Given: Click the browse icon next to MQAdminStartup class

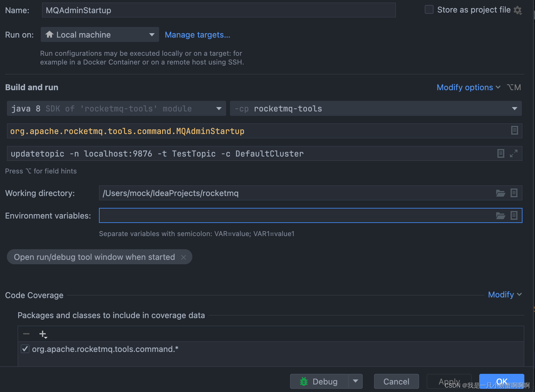Looking at the screenshot, I should tap(514, 131).
